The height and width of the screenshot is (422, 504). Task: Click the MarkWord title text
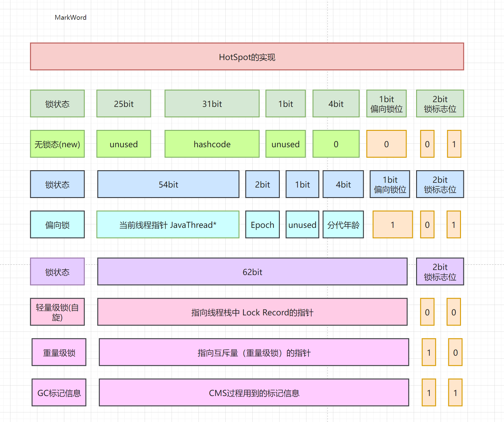(x=71, y=17)
